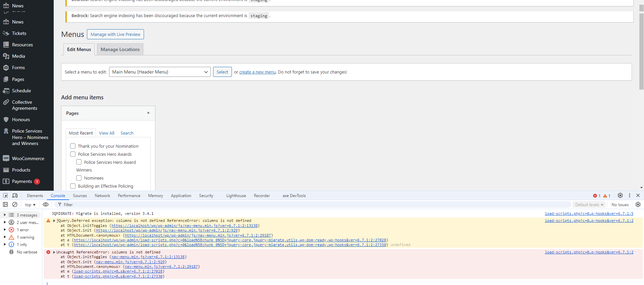Open load-scripts source link for JQMIGRATE message
Image resolution: width=644 pixels, height=285 pixels.
click(589, 213)
